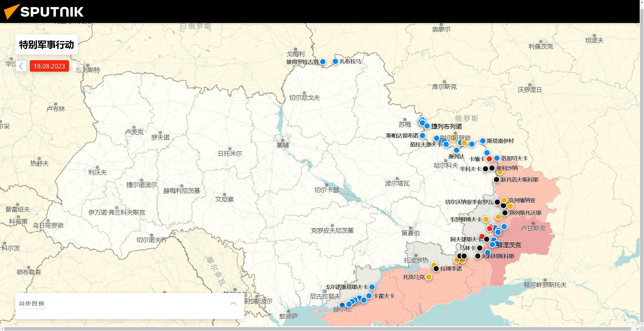Click the blue marker at 斯塔雷伊村
644x331 pixels.
coord(483,141)
